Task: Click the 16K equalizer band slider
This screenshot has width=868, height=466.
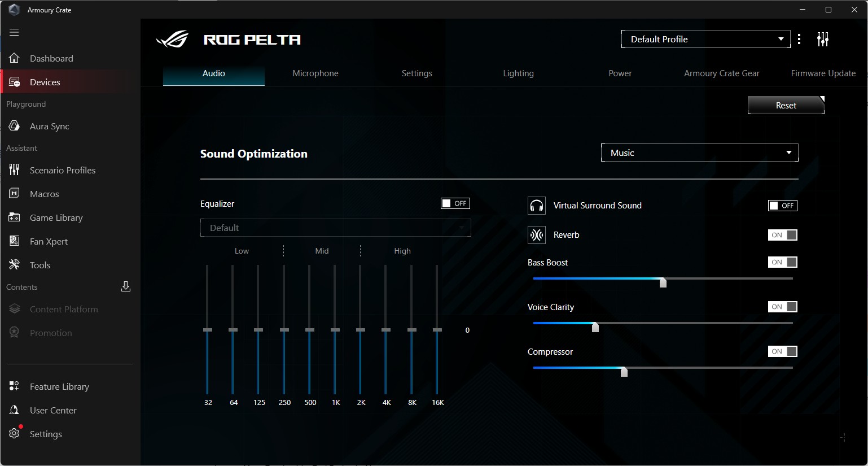Action: click(437, 329)
